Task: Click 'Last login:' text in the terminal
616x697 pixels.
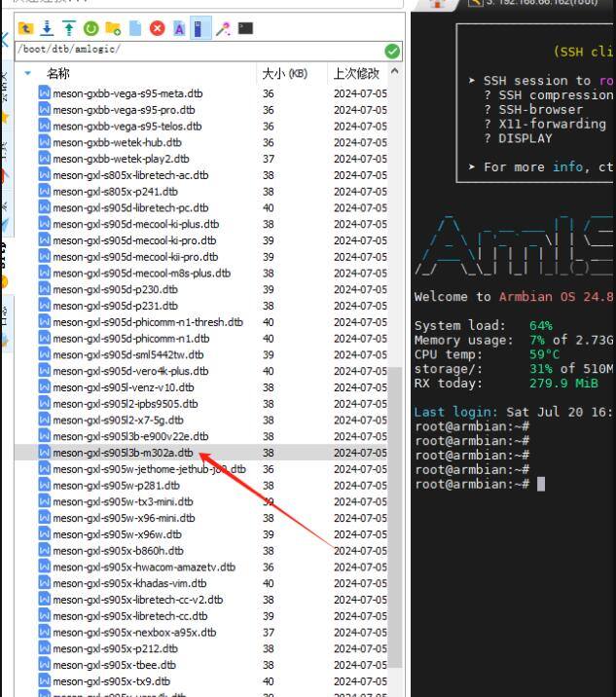Action: 455,413
